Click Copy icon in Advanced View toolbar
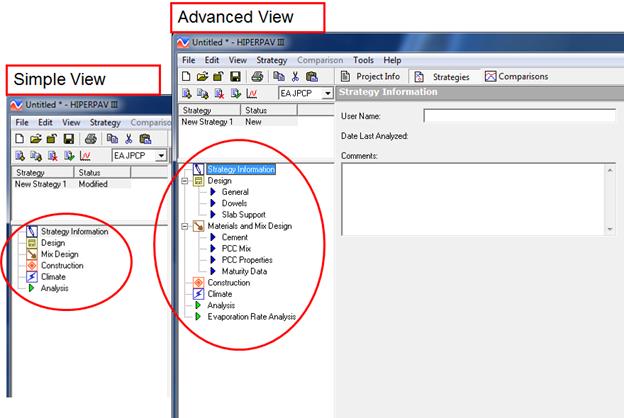 pos(279,76)
